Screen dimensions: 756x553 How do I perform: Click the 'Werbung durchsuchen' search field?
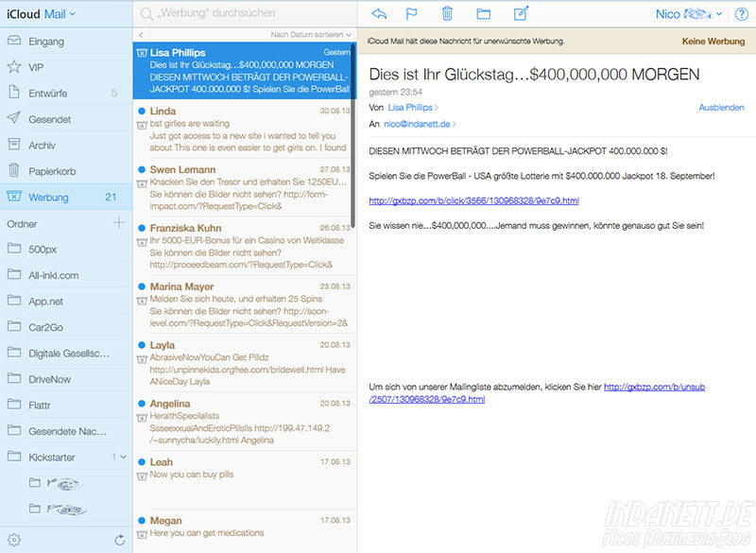tap(245, 13)
